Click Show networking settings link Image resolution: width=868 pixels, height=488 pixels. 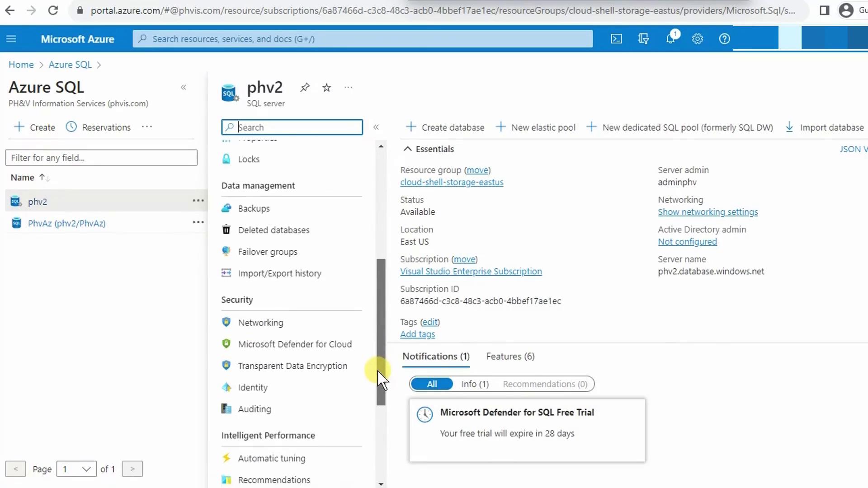(x=708, y=212)
